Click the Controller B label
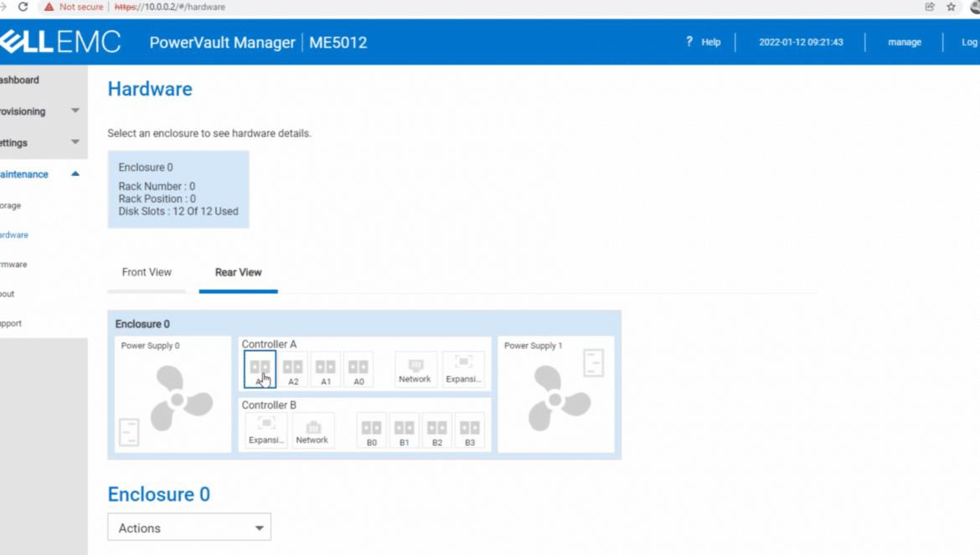 [269, 405]
